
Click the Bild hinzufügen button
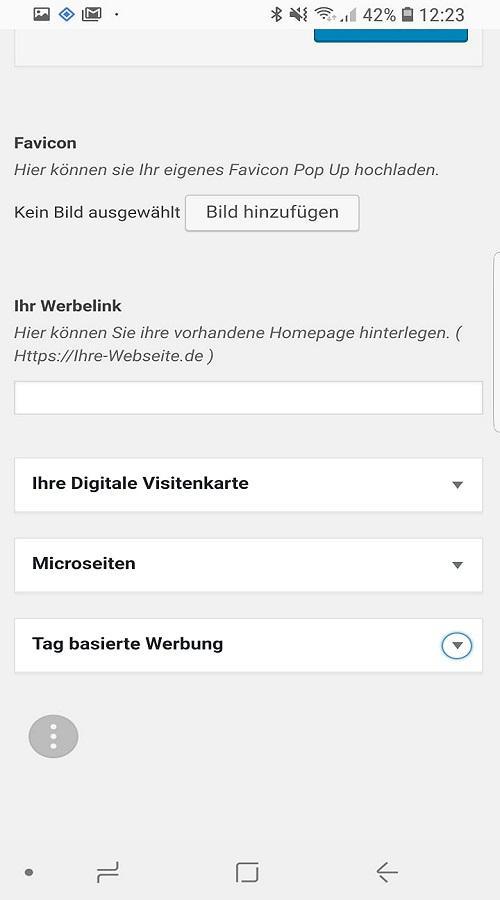pos(272,213)
